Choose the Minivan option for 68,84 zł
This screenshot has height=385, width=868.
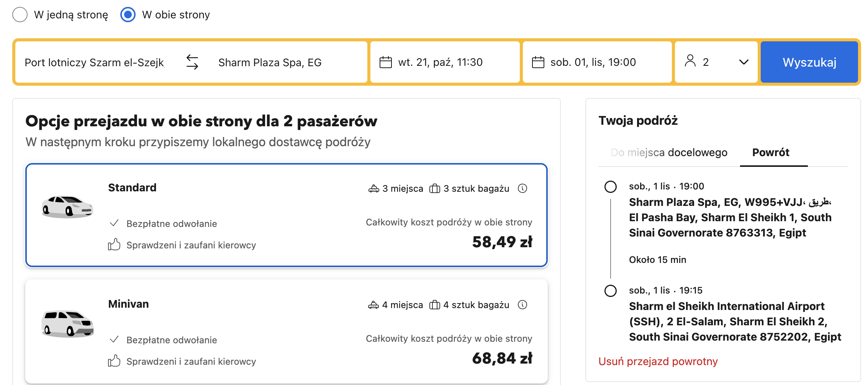(x=286, y=331)
